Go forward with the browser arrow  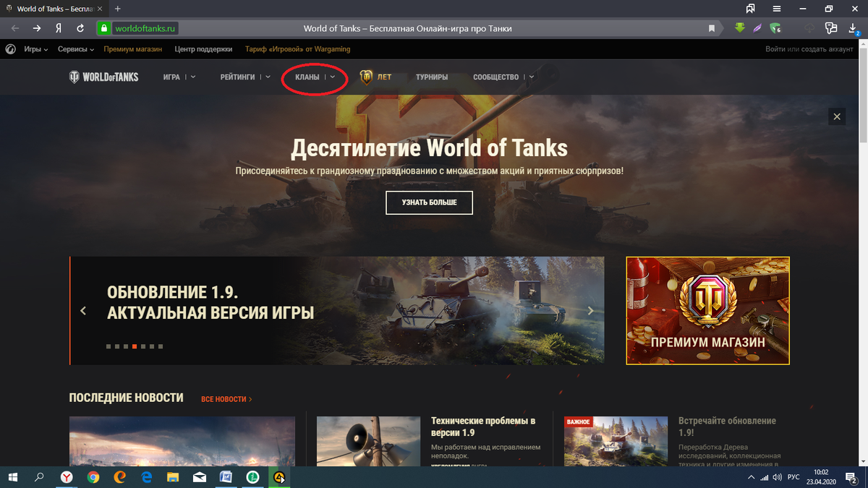[x=36, y=29]
